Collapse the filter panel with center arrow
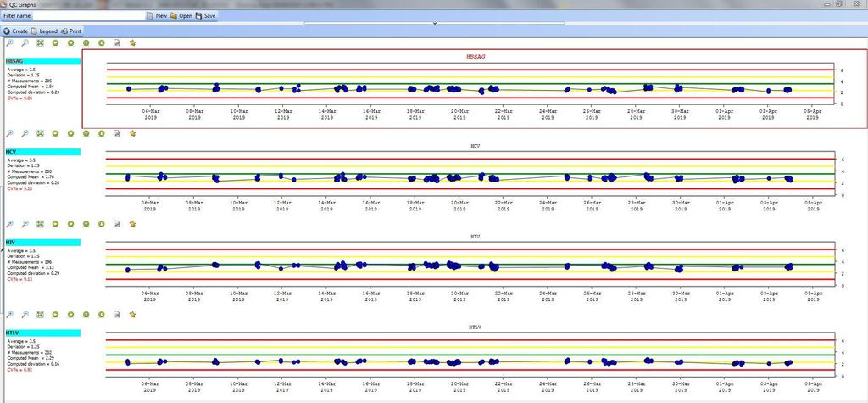Image resolution: width=868 pixels, height=403 pixels. tap(435, 23)
